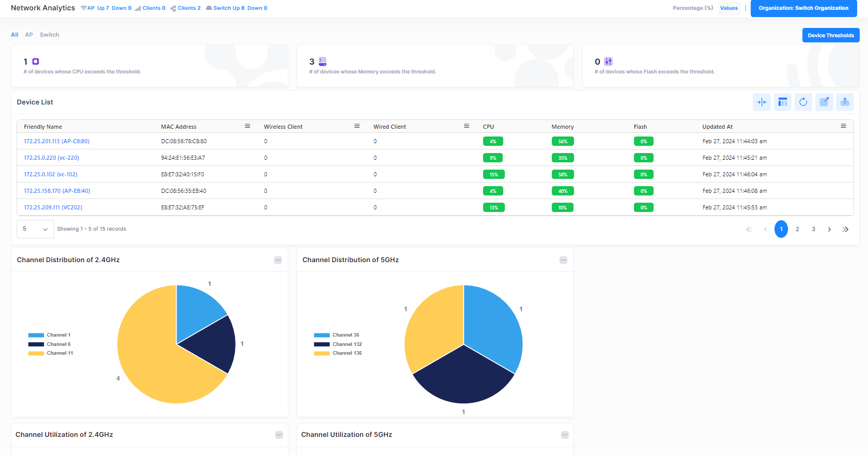Select the Switch filter tab

click(49, 35)
